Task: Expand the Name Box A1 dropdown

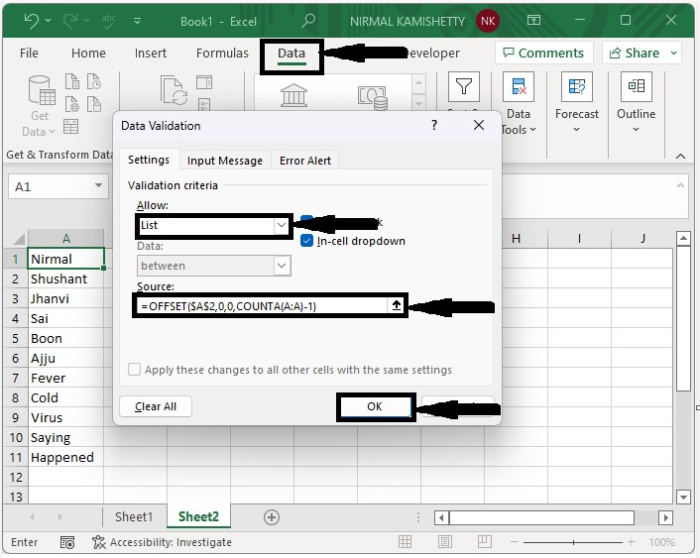Action: click(99, 186)
